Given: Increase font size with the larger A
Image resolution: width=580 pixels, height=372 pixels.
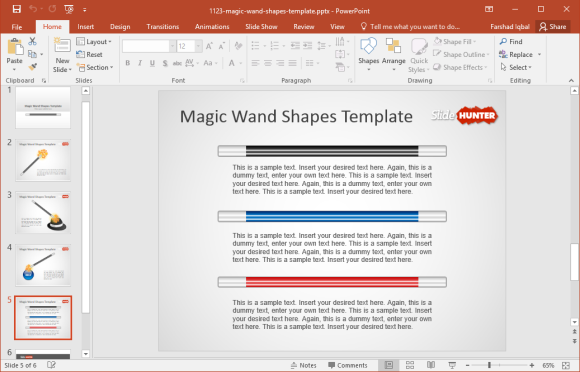Looking at the screenshot, I should point(209,46).
